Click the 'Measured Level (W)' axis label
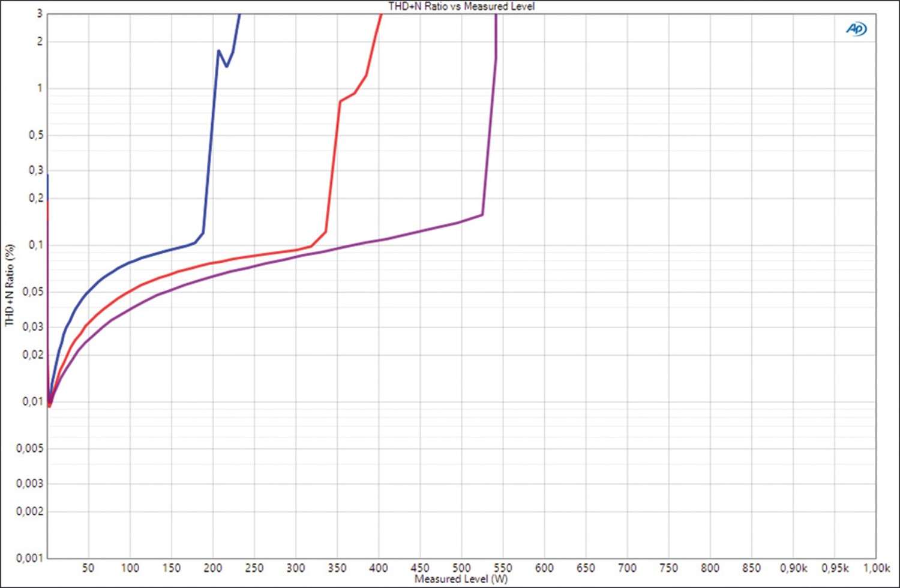Image resolution: width=900 pixels, height=588 pixels. pyautogui.click(x=461, y=579)
